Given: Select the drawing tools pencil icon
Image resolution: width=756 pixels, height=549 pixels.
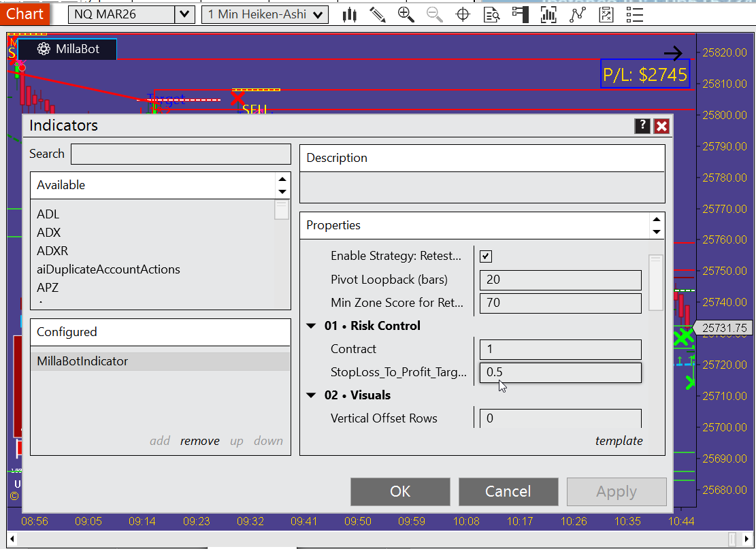Looking at the screenshot, I should coord(378,14).
